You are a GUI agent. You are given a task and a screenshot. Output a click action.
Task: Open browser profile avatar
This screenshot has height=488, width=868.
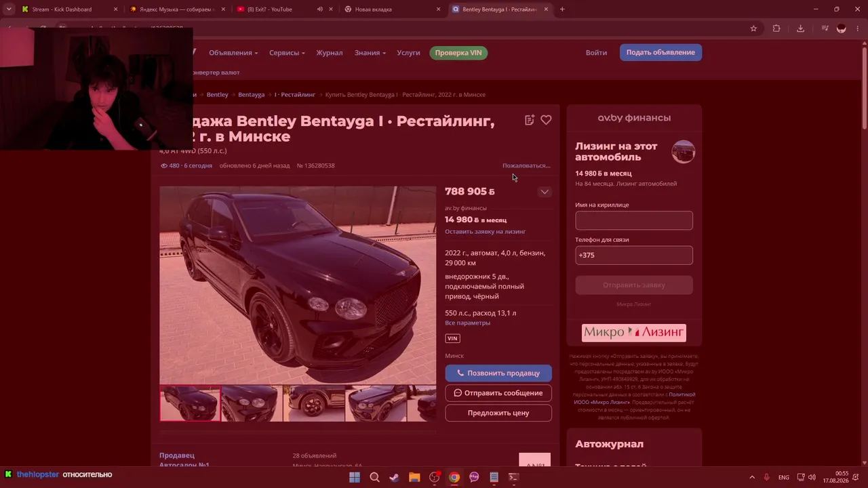click(842, 28)
